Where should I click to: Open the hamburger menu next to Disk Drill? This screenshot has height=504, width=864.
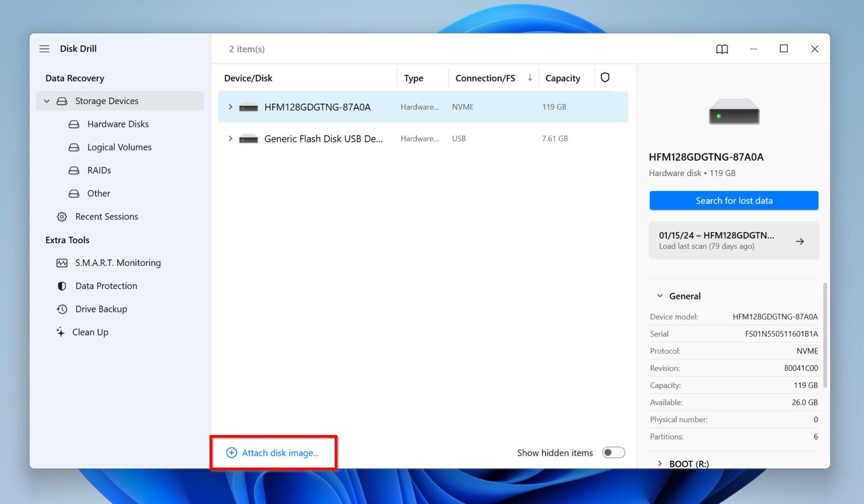(x=44, y=49)
